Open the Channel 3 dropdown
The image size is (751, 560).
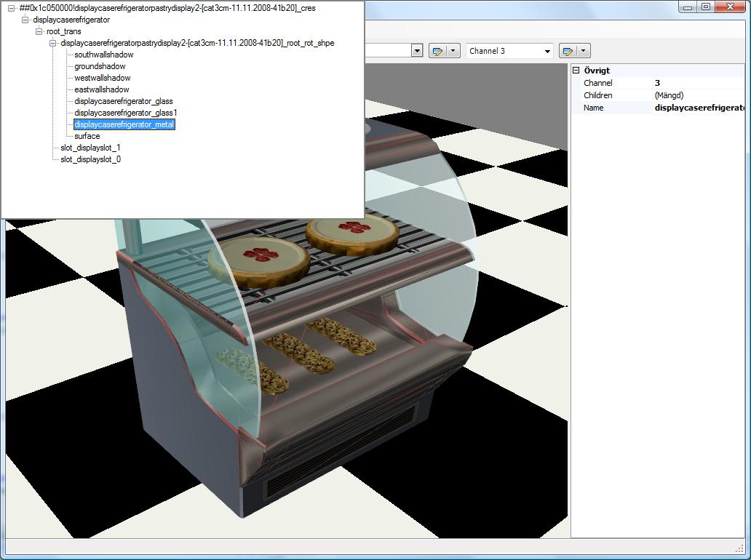click(547, 51)
